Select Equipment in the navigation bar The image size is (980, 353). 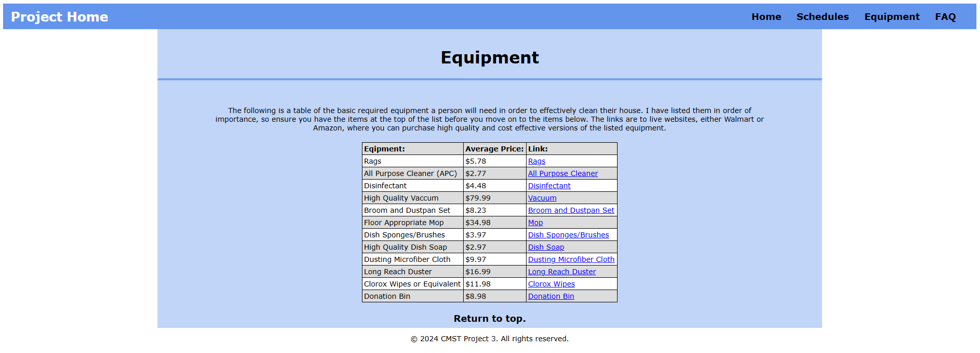pos(892,17)
